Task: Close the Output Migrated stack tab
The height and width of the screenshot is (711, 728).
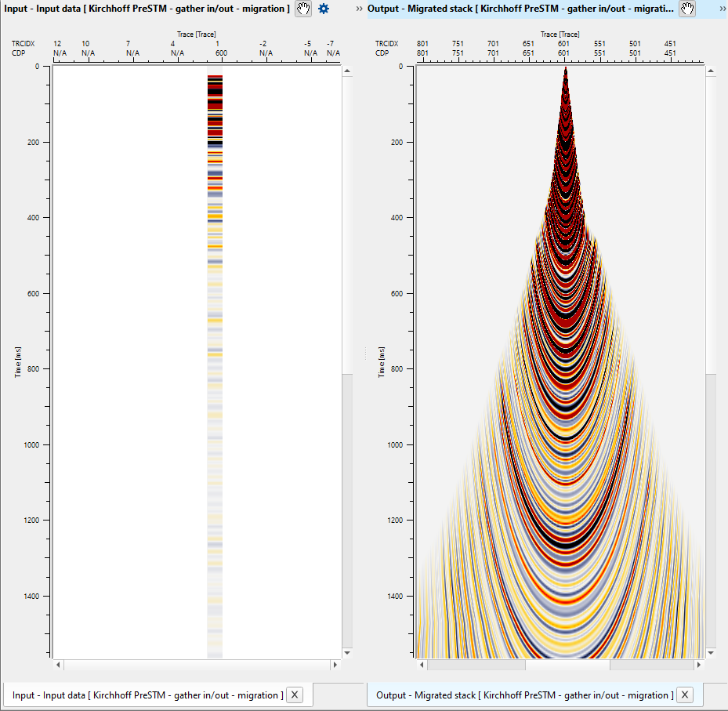Action: click(x=685, y=695)
